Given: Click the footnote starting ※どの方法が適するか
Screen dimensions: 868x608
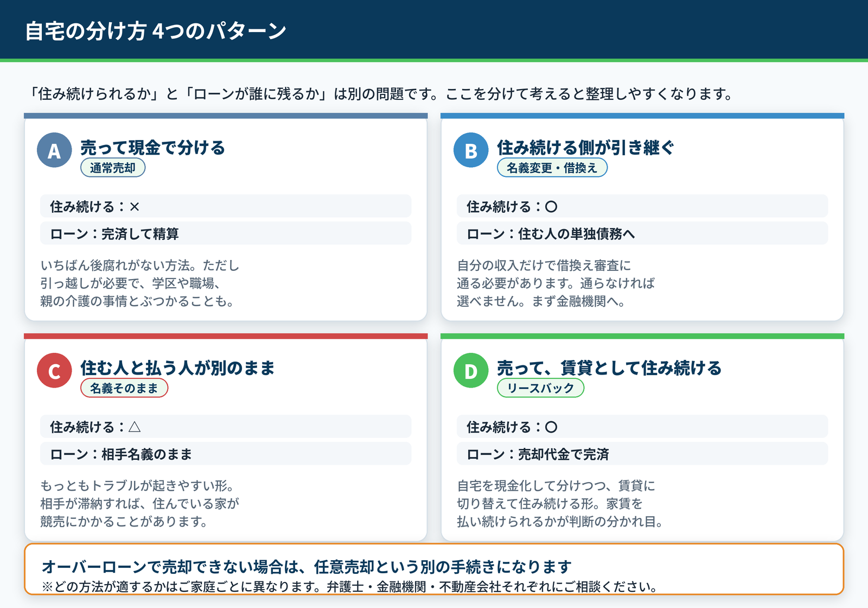Looking at the screenshot, I should (350, 587).
